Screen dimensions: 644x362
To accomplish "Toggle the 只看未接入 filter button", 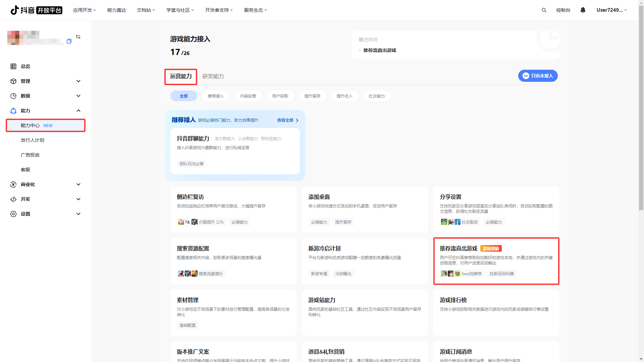I will 538,76.
